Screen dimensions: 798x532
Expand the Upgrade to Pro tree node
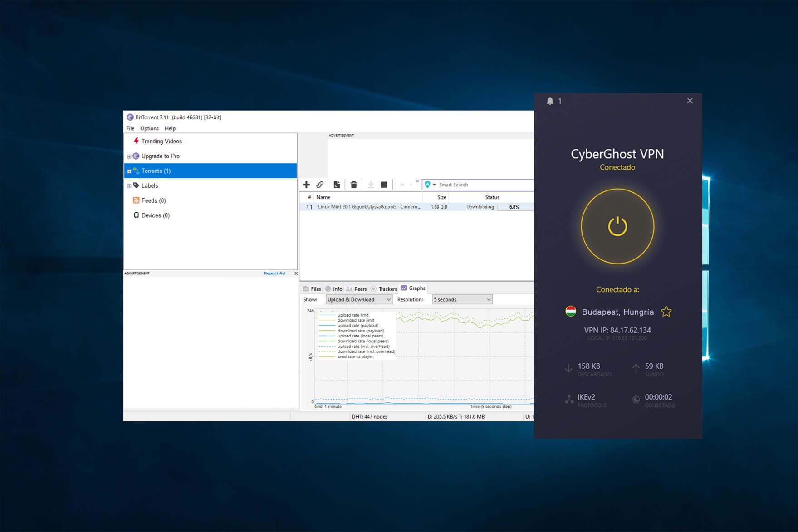pyautogui.click(x=129, y=156)
